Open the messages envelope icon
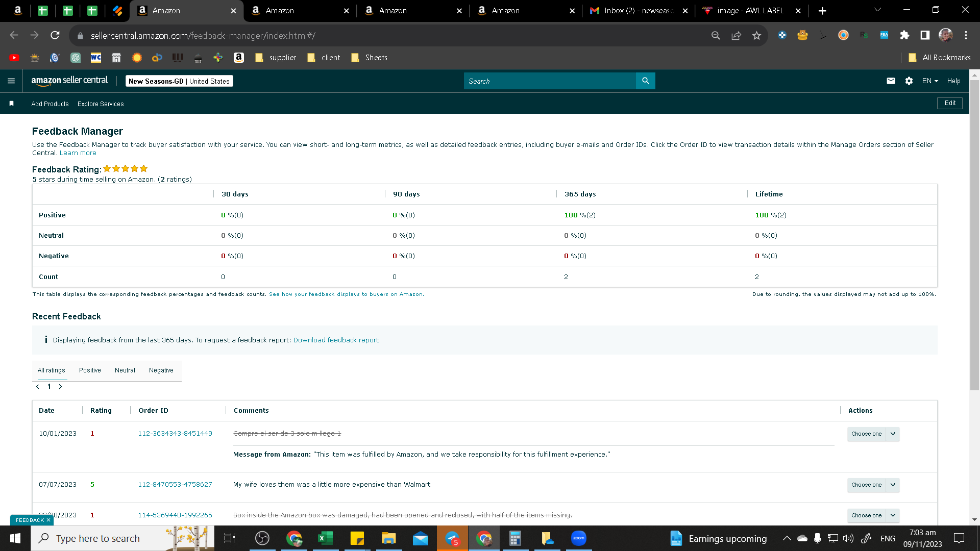The height and width of the screenshot is (551, 980). click(x=891, y=81)
